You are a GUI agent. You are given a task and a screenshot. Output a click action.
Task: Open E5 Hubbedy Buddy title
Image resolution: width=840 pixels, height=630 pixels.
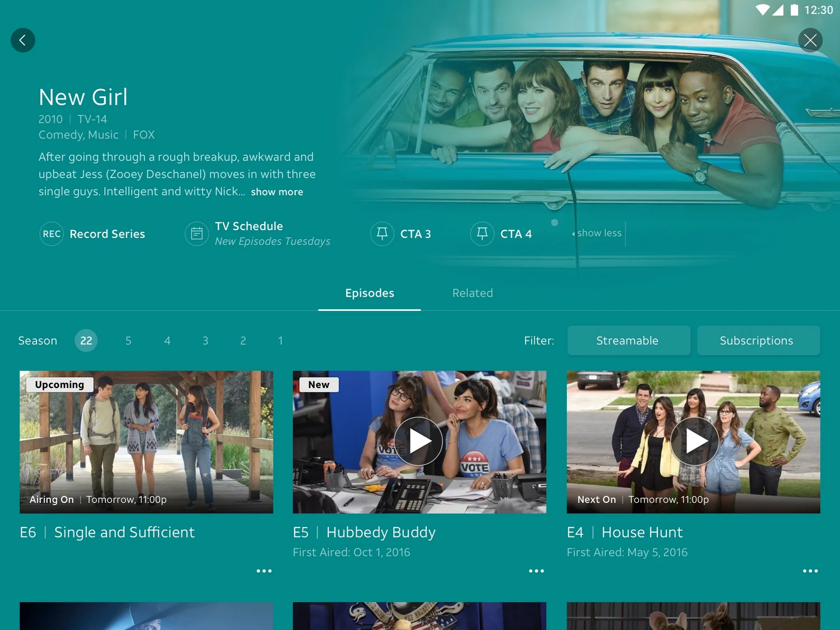click(364, 532)
